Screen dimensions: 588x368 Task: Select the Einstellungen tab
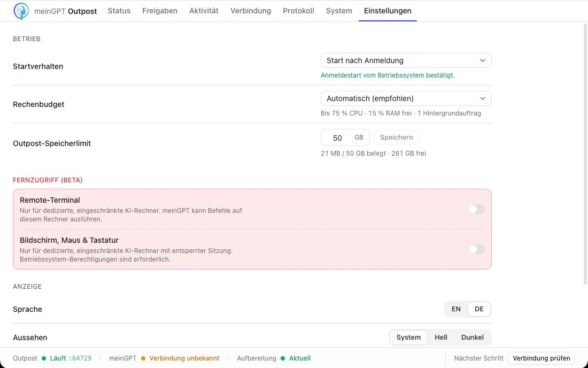388,11
